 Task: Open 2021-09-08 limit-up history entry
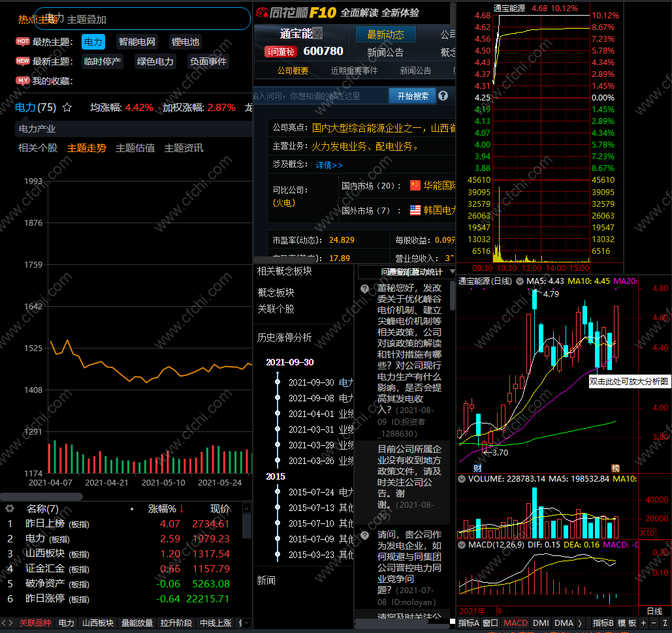tap(321, 398)
